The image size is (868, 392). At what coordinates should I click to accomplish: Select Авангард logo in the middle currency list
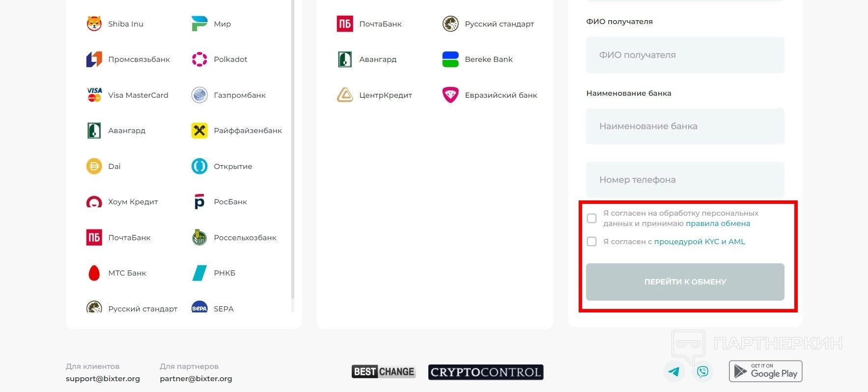point(345,59)
